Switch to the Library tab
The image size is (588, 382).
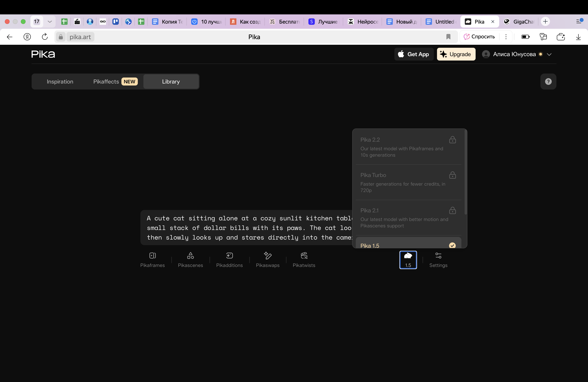click(x=171, y=82)
